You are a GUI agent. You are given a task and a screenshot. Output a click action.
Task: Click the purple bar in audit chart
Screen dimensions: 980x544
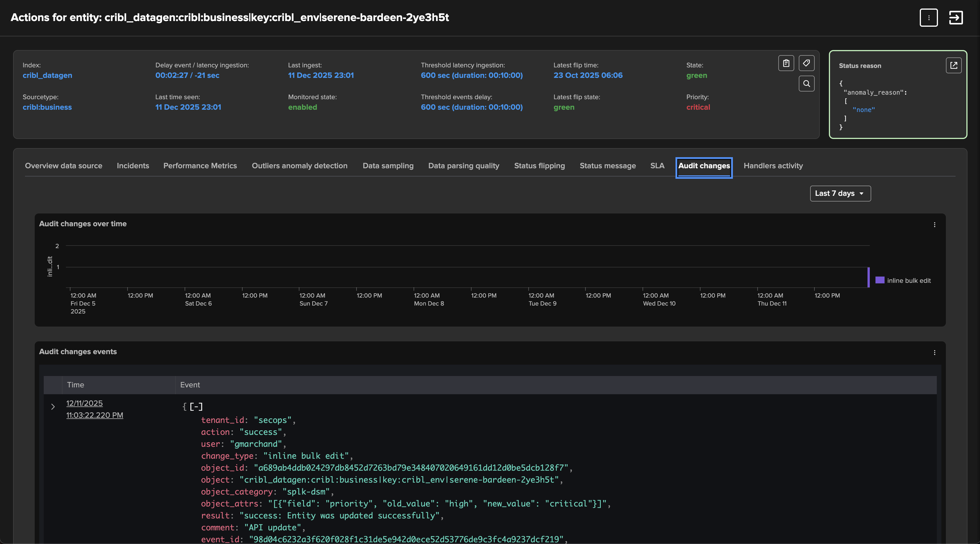868,277
